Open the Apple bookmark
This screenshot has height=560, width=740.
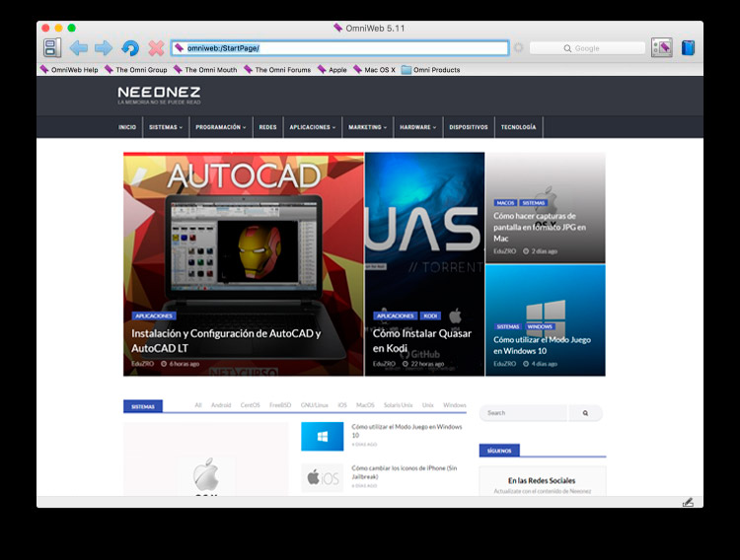[333, 70]
